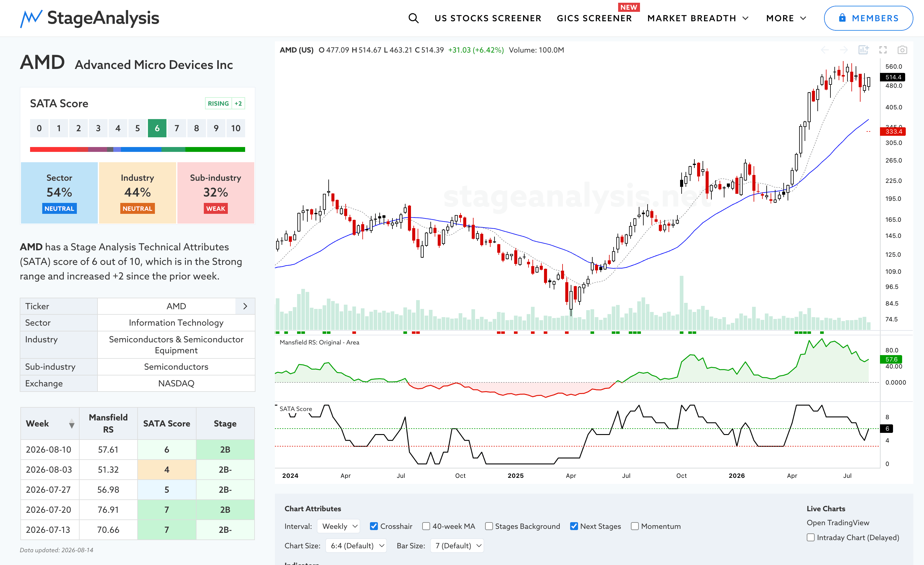Click Stage 2B in 2026-07-20 row
Image resolution: width=924 pixels, height=565 pixels.
(225, 509)
